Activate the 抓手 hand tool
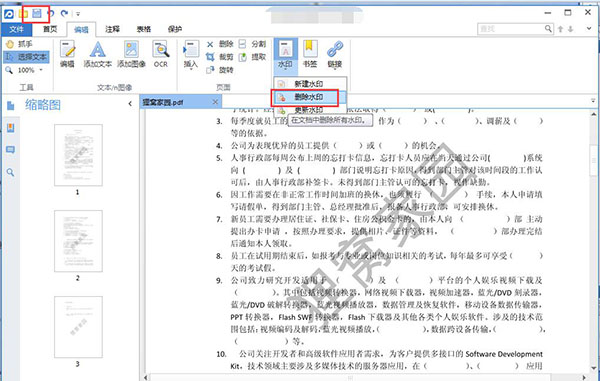Viewport: 600px width, 381px height. tap(20, 44)
